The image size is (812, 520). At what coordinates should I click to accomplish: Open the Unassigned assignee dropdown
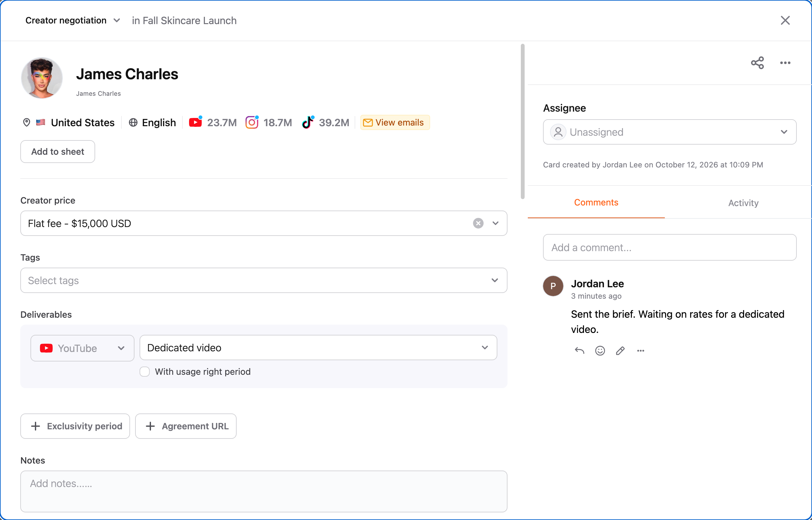670,132
